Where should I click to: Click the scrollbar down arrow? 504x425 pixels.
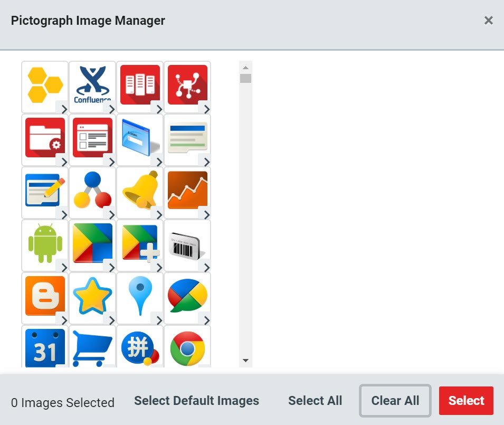(x=245, y=361)
